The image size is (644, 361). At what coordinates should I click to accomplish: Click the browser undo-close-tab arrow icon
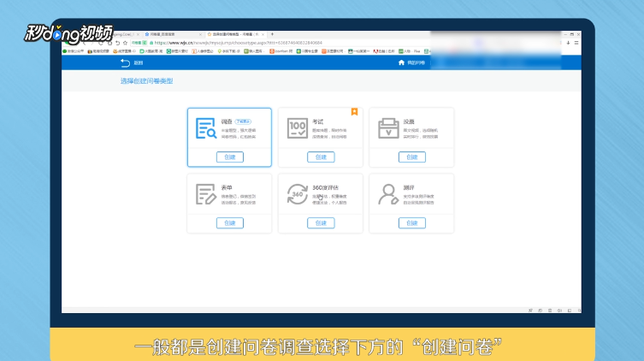pos(117,43)
